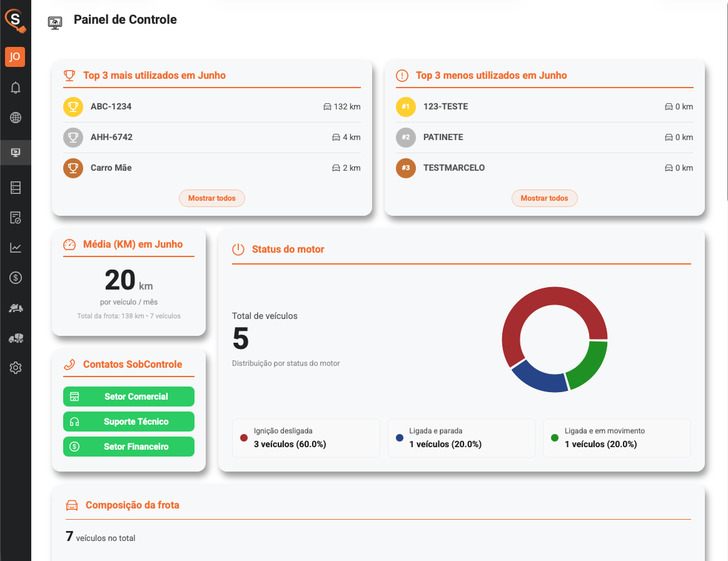
Task: Click the 7 veículos no total text
Action: click(101, 537)
